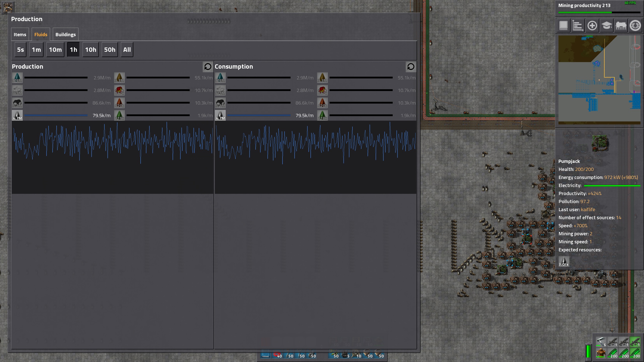
Task: Click the Production line graph
Action: (112, 157)
